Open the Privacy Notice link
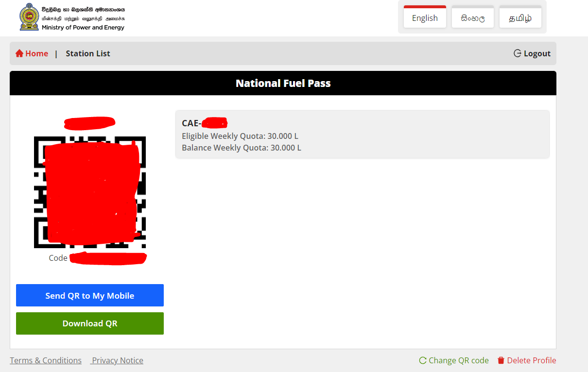The image size is (588, 372). (x=117, y=360)
